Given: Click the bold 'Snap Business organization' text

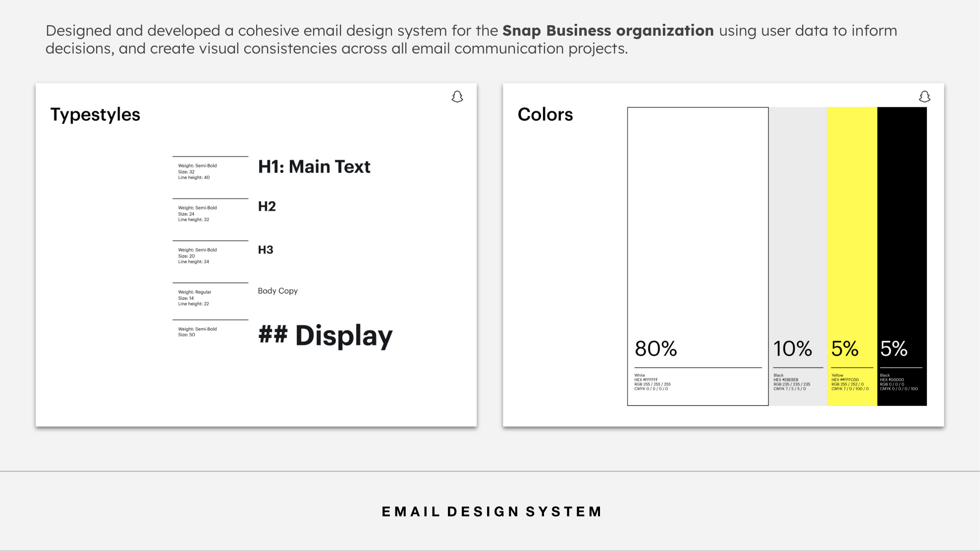Looking at the screenshot, I should (608, 31).
